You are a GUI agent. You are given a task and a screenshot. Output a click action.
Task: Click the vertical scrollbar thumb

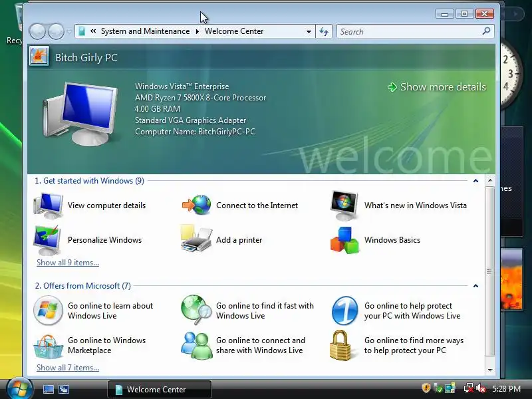(x=489, y=271)
